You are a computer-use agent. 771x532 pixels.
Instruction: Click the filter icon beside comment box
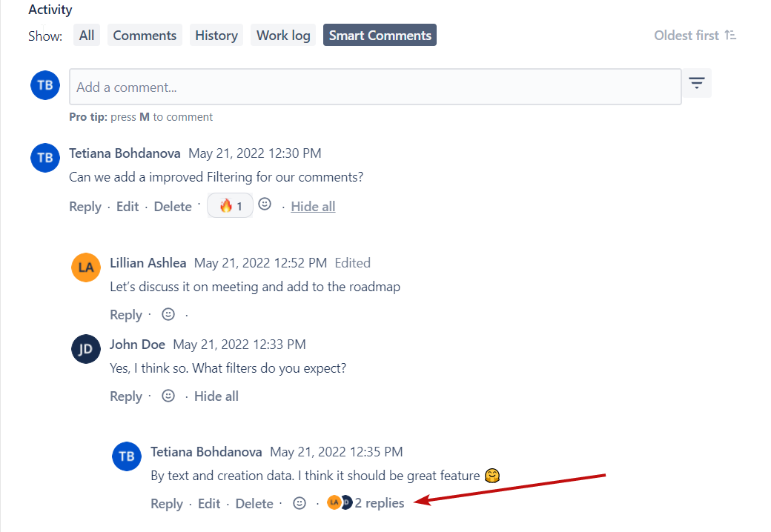[696, 83]
